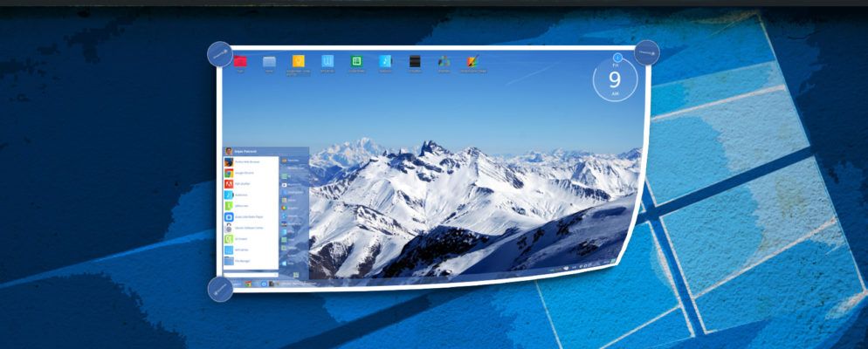Click the circular clock widget showing 9 AM
Image resolution: width=868 pixels, height=349 pixels.
coord(615,79)
